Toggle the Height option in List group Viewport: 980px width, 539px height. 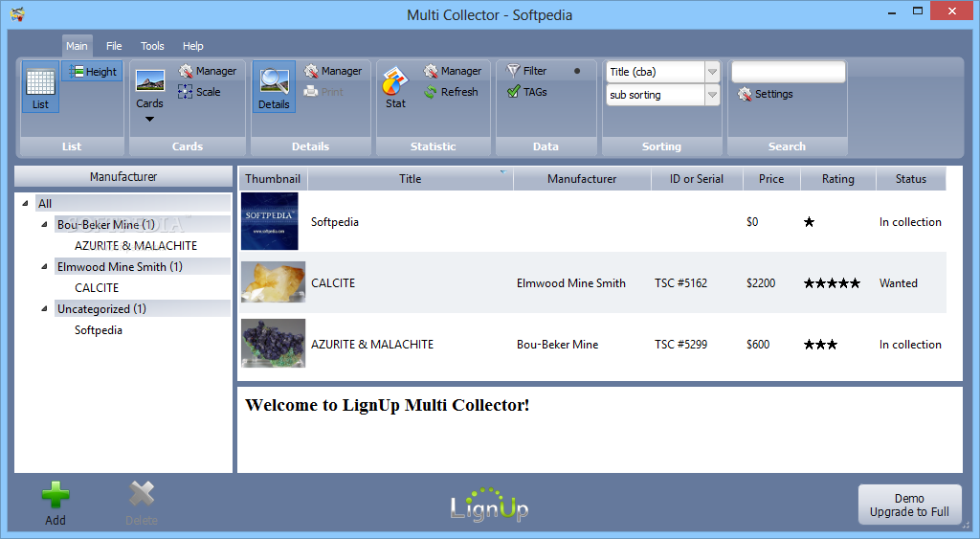[x=93, y=71]
